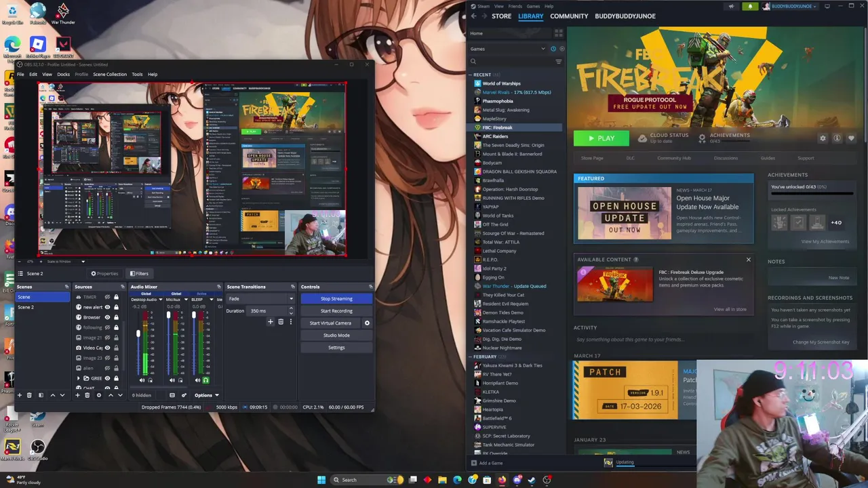Open advanced audio properties gears icon
868x488 pixels.
184,395
